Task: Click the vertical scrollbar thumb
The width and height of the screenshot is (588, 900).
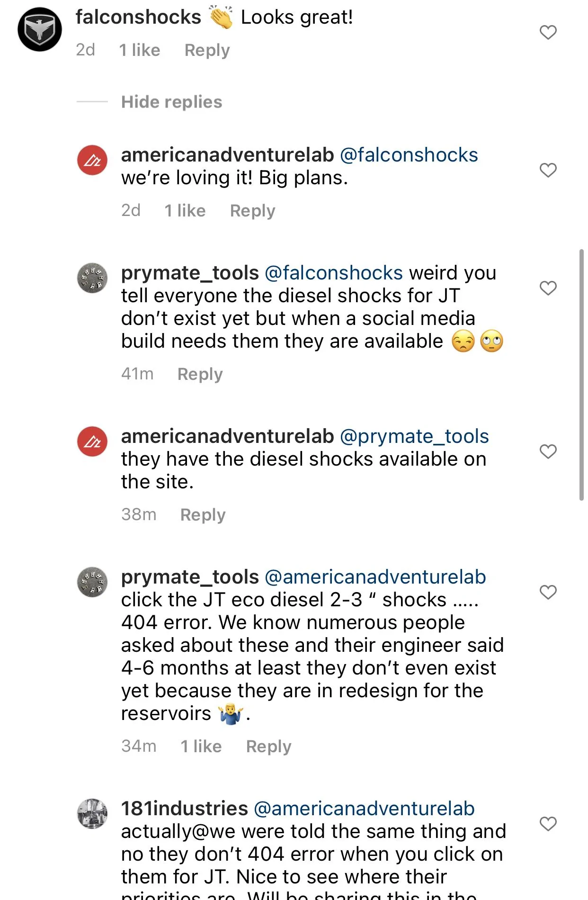Action: coord(581,374)
